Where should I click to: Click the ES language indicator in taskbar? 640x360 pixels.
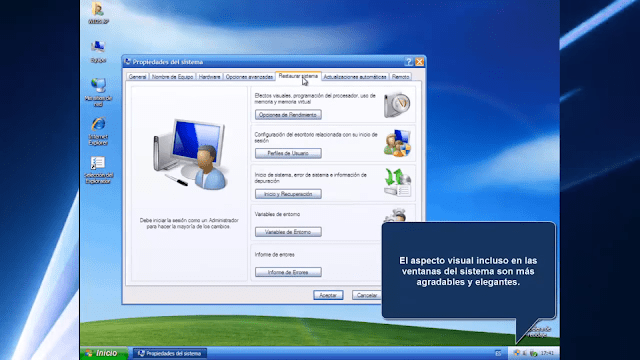pos(498,353)
